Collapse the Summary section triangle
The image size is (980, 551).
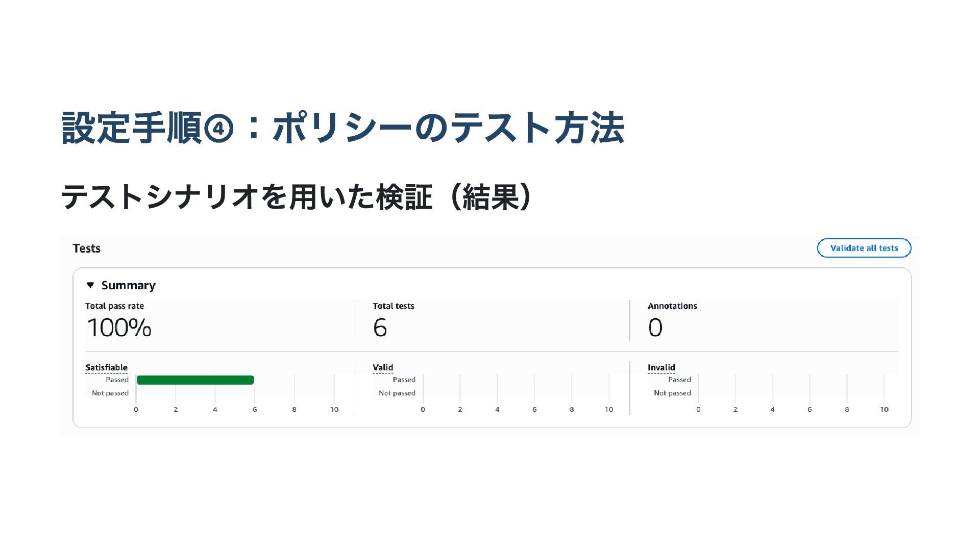point(90,285)
